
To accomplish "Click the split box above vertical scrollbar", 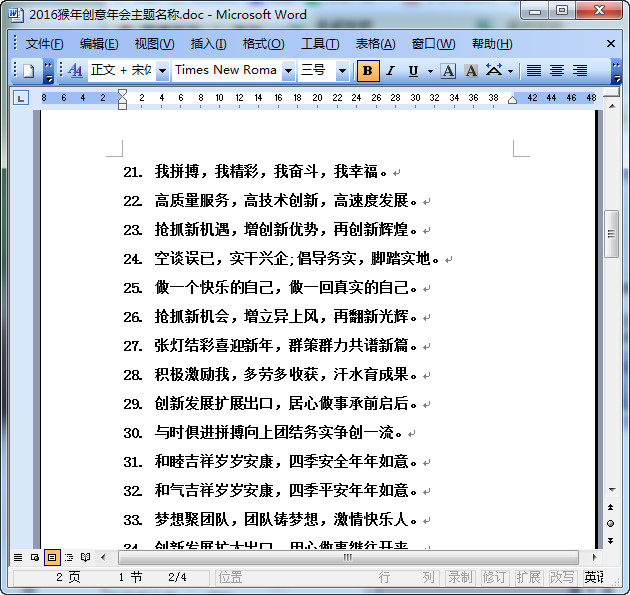I will (612, 93).
